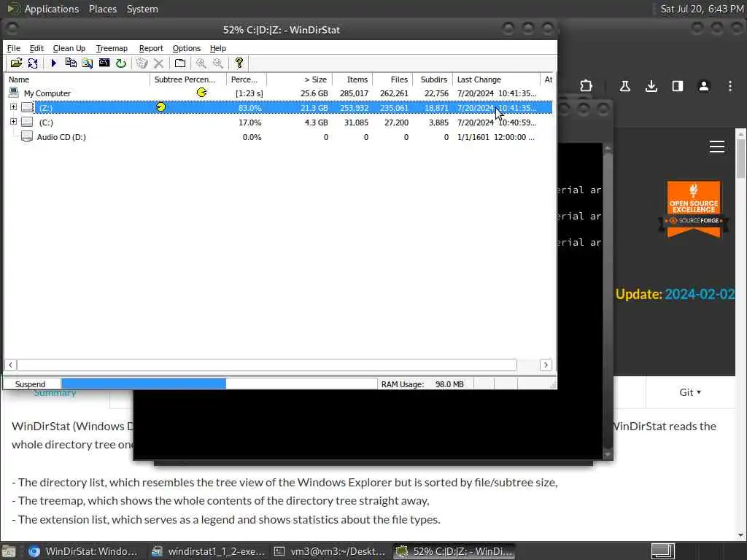Click the My Computer icon in tree
This screenshot has width=747, height=560.
click(13, 93)
